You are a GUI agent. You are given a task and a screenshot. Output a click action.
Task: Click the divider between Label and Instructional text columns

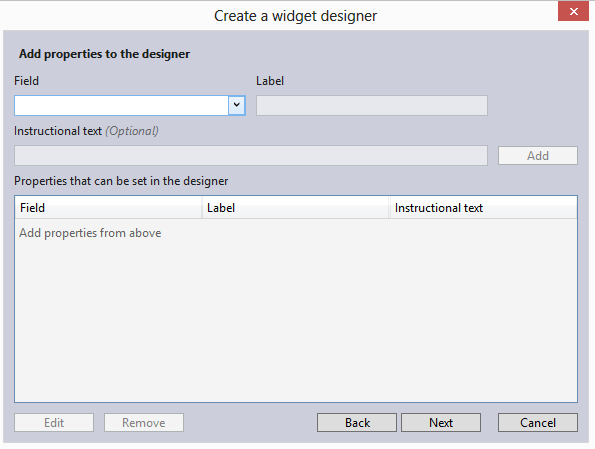(390, 208)
